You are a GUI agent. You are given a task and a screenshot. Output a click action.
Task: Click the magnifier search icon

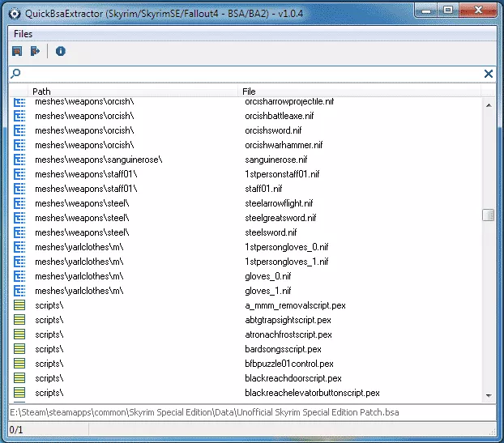(15, 74)
